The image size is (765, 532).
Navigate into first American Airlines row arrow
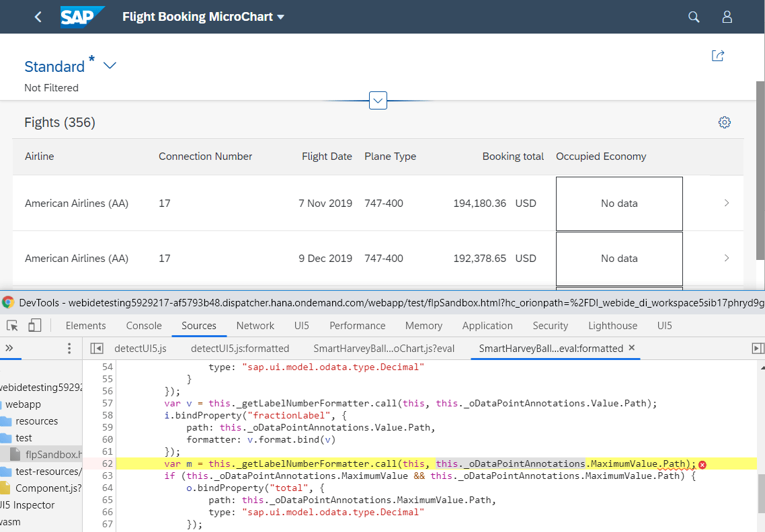click(x=726, y=203)
